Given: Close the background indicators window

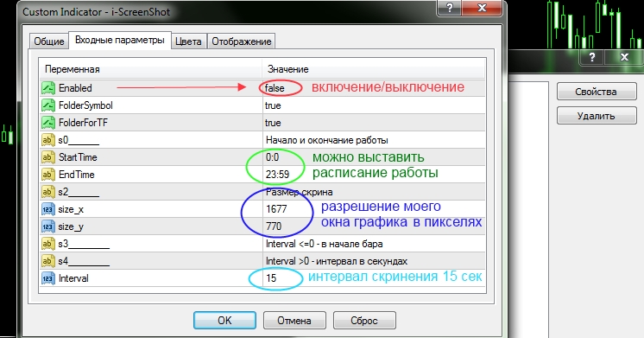Looking at the screenshot, I should tap(624, 57).
